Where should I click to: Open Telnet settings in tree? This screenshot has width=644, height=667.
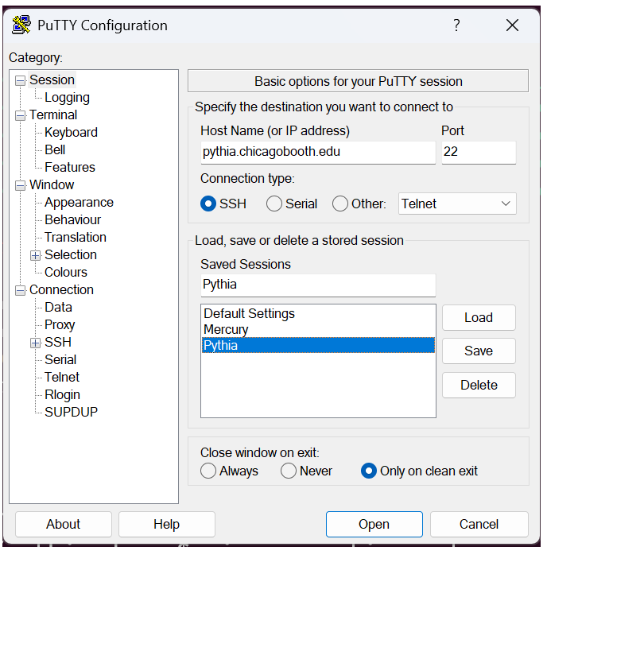coord(62,377)
